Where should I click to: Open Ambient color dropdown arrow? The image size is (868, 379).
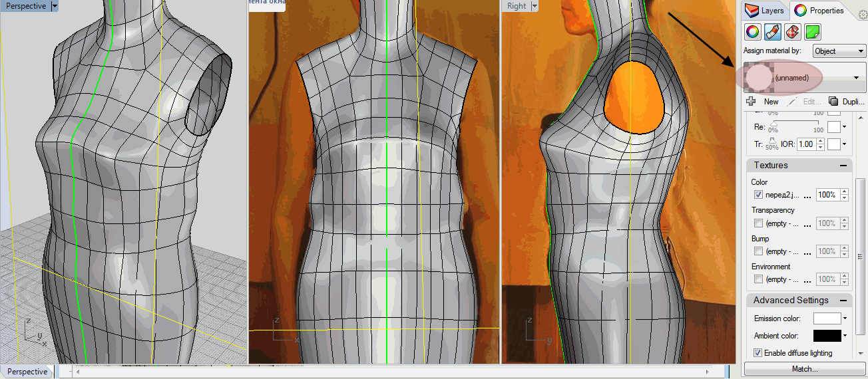coord(845,336)
